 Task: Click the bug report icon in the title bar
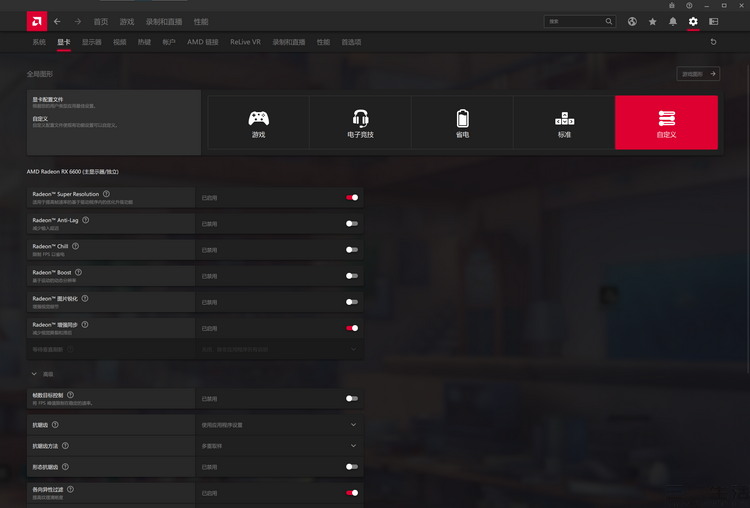click(672, 5)
